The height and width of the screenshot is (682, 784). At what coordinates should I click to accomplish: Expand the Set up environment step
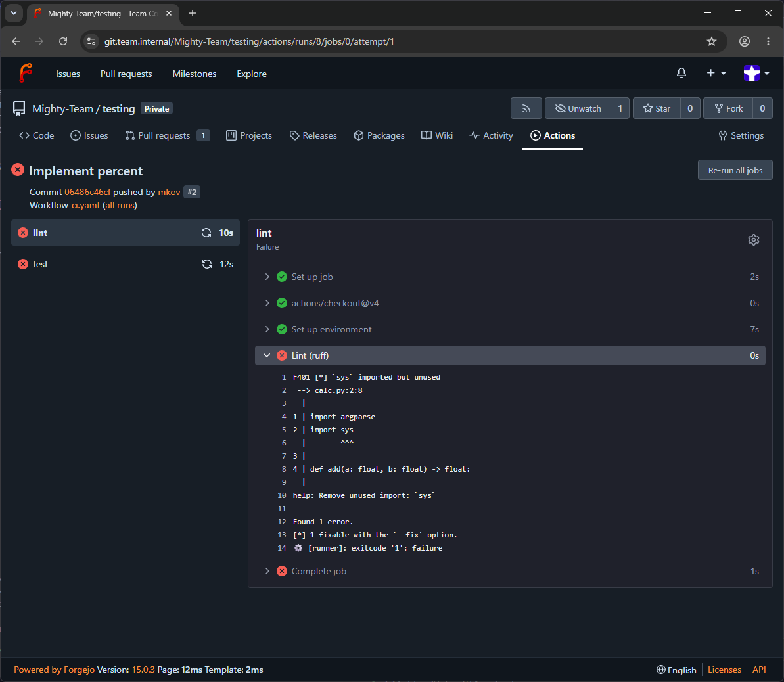(510, 329)
